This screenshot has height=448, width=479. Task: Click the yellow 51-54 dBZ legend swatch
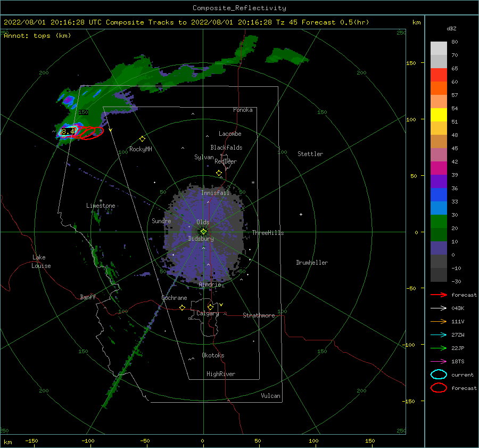tap(439, 115)
